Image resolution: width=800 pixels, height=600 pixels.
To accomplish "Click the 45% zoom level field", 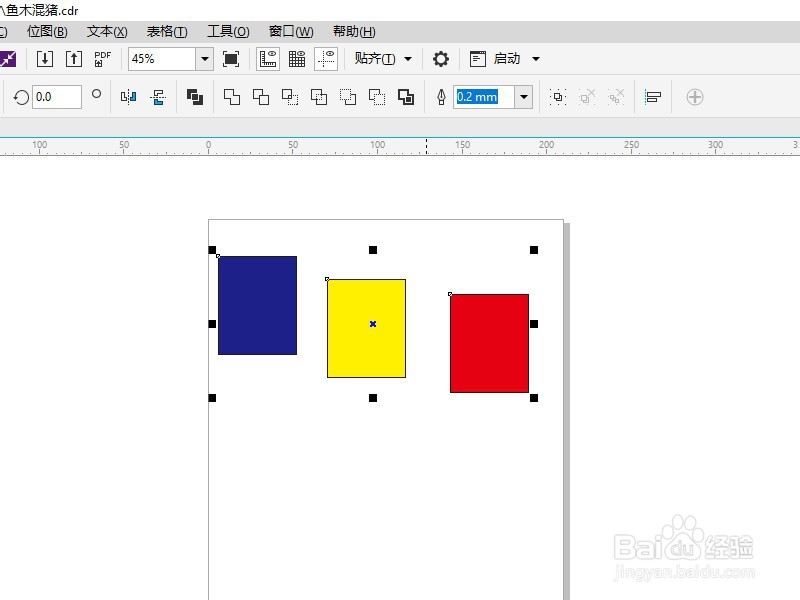I will click(162, 59).
